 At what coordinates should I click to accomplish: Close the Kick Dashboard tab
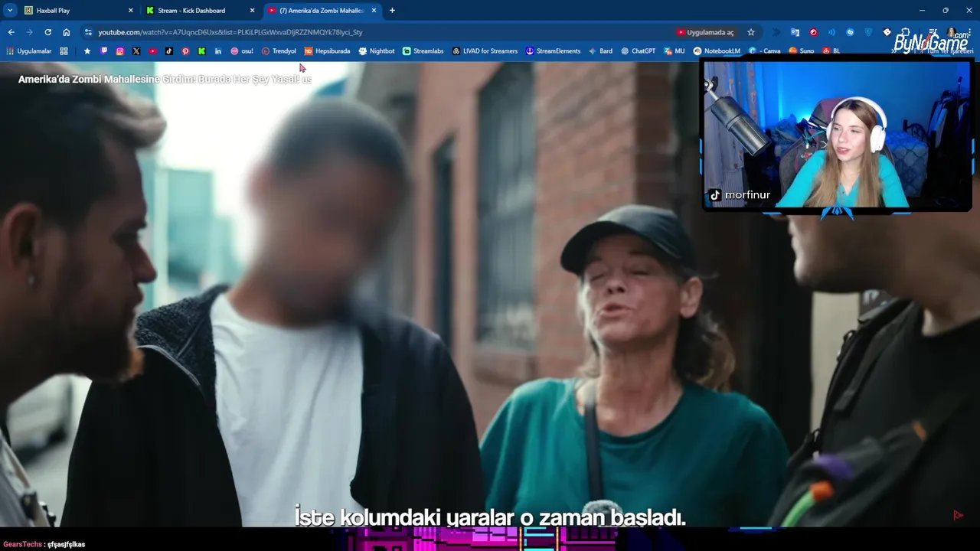pyautogui.click(x=252, y=10)
